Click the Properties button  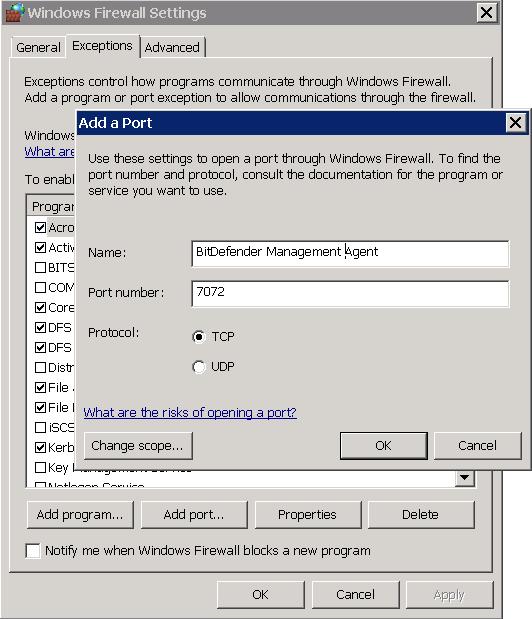[x=308, y=515]
